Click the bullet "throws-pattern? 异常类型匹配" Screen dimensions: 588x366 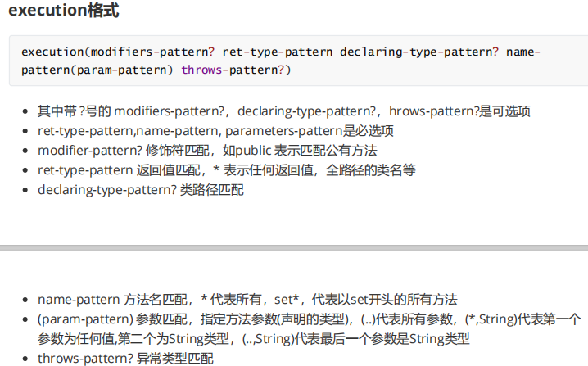tap(125, 359)
